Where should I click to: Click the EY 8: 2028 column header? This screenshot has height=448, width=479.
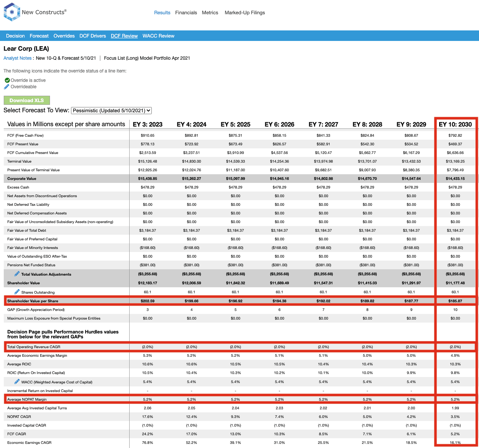367,124
